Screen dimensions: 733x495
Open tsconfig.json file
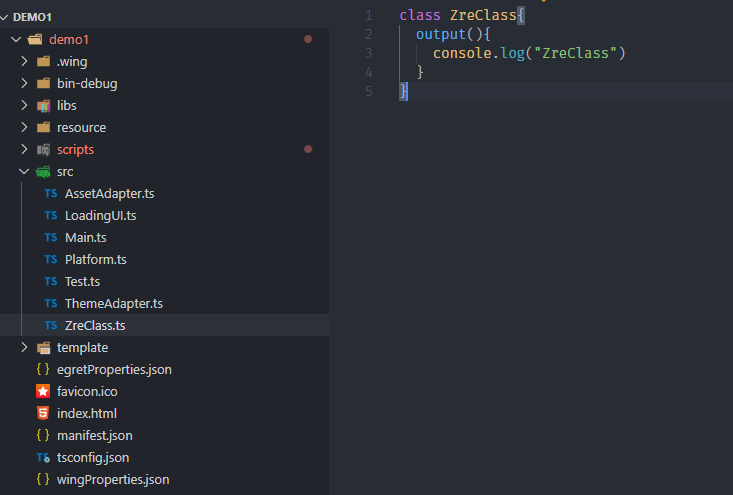click(93, 458)
